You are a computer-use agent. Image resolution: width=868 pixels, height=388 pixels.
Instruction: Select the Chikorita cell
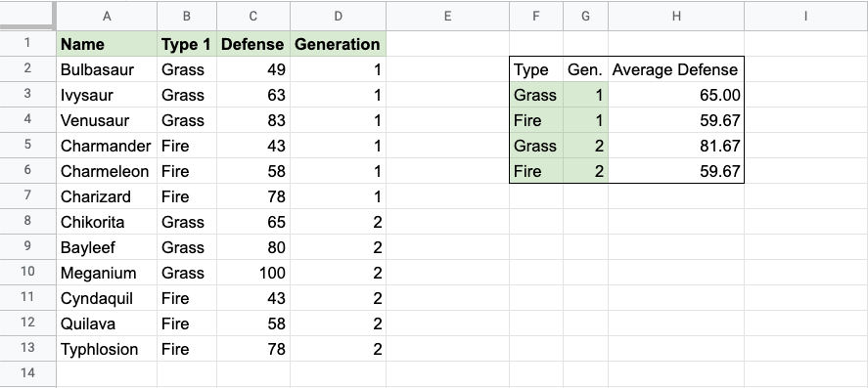click(107, 222)
